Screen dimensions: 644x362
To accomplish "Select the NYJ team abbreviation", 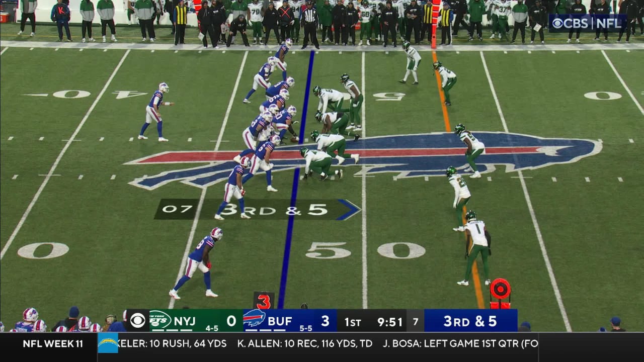I will click(x=185, y=320).
